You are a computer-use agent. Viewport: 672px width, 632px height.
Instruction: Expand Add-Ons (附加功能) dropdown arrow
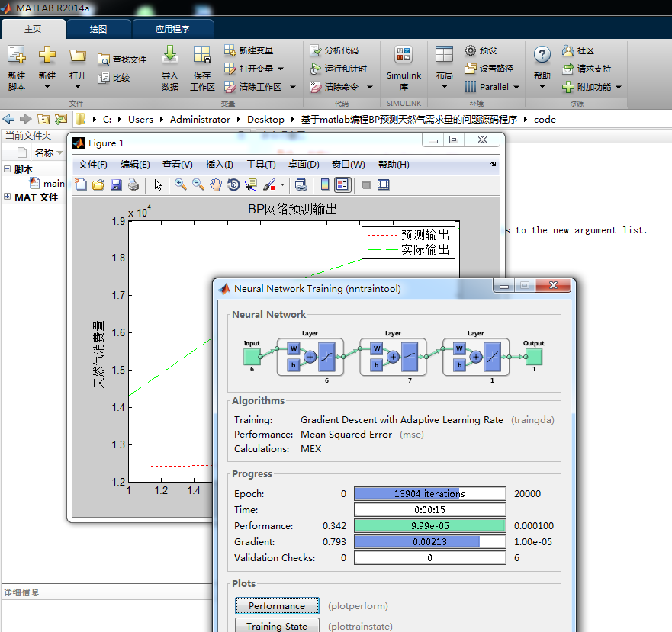(x=619, y=87)
